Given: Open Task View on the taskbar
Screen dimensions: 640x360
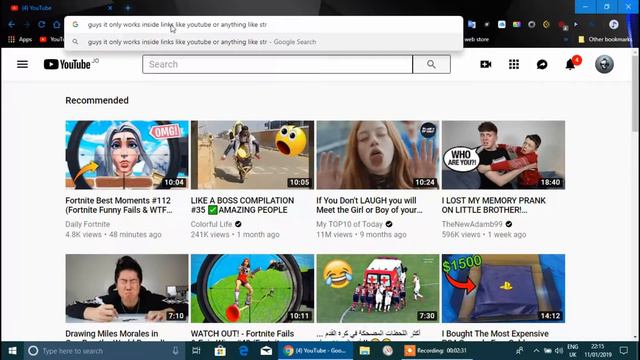Looking at the screenshot, I should (196, 351).
